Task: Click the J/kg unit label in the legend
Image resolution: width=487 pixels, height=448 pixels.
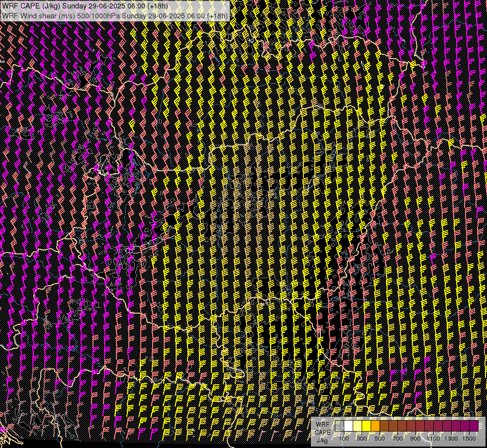Action: click(322, 441)
